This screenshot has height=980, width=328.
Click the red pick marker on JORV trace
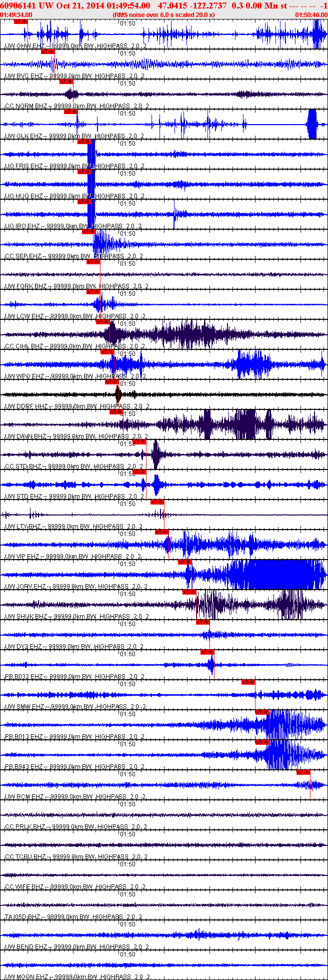click(x=184, y=562)
